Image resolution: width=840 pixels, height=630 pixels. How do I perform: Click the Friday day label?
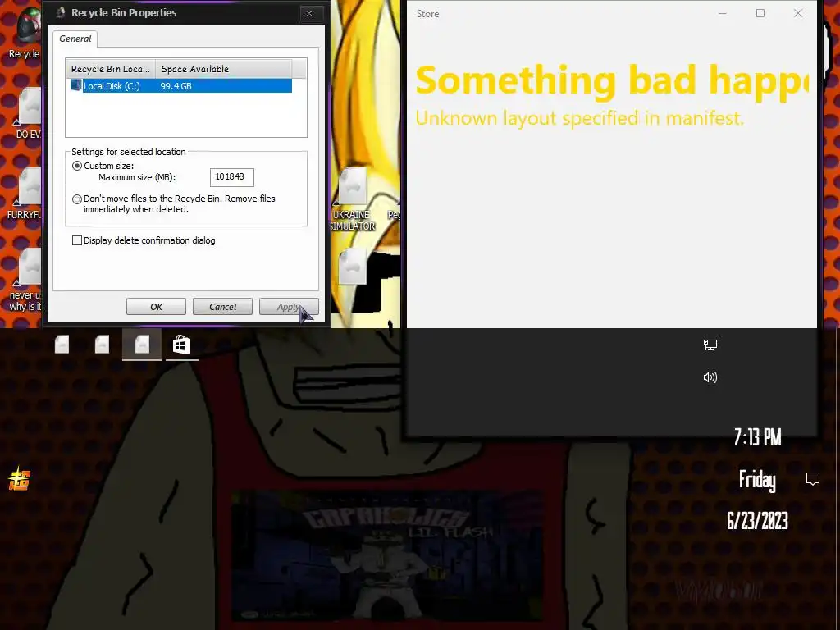pyautogui.click(x=757, y=479)
